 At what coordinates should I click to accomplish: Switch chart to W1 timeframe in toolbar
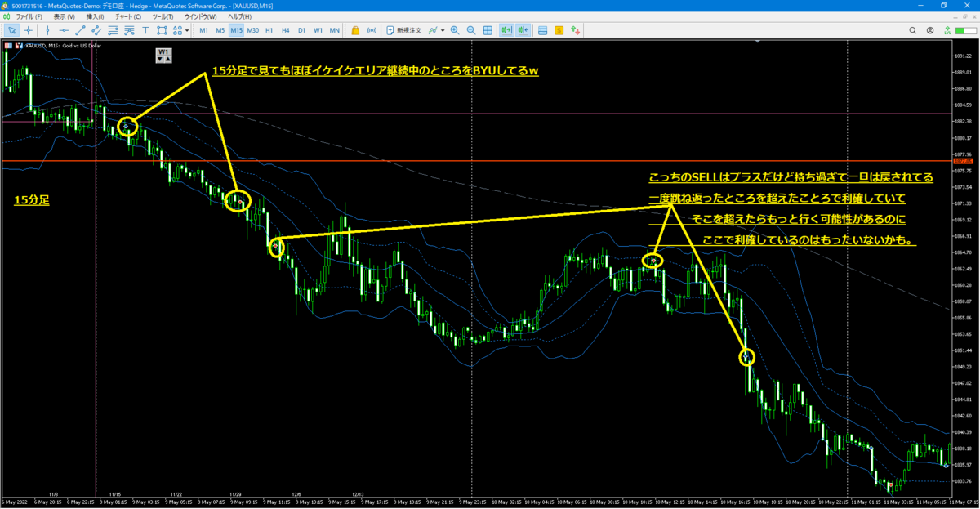[318, 30]
